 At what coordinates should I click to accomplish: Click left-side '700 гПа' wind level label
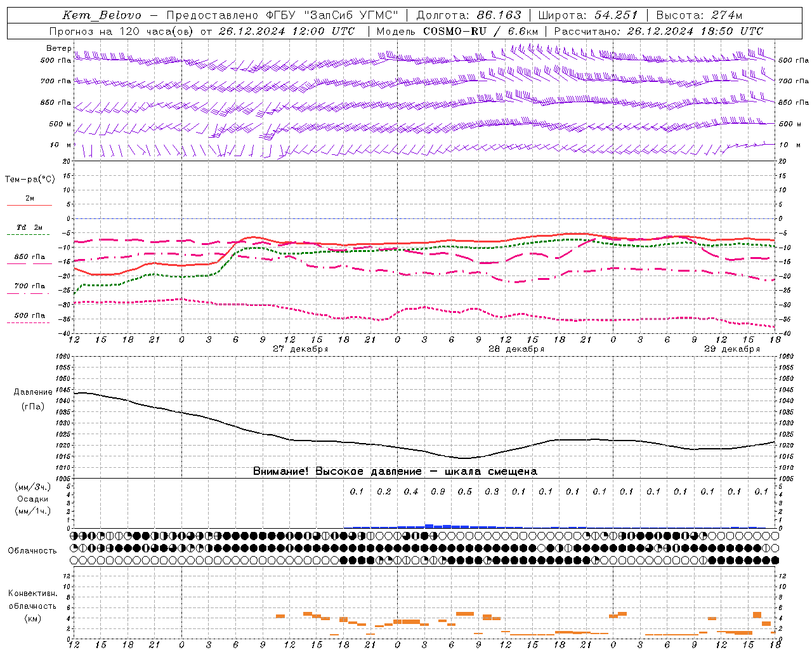[56, 81]
